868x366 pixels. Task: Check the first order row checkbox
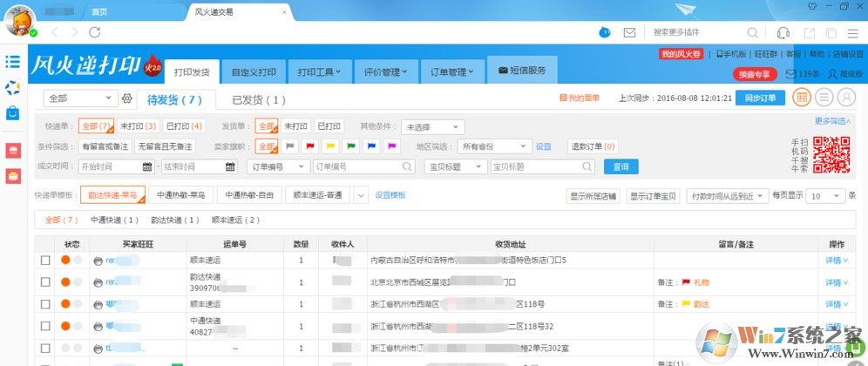45,260
